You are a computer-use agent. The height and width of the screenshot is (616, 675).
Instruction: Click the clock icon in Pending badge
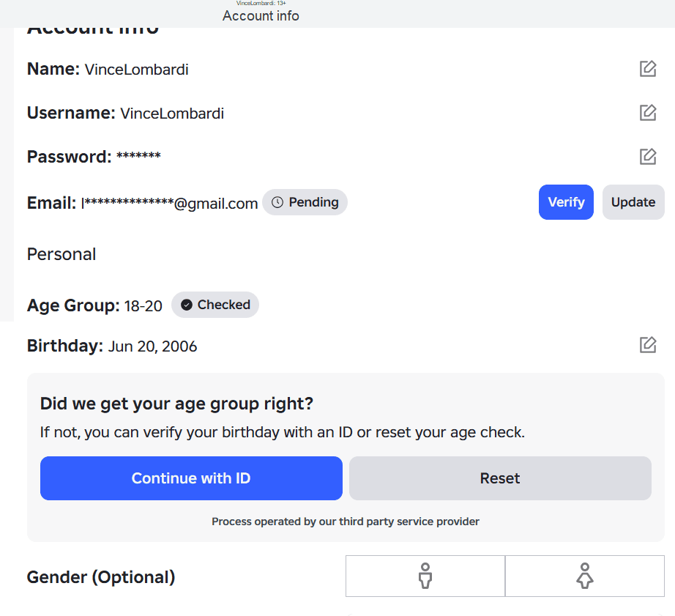(277, 202)
